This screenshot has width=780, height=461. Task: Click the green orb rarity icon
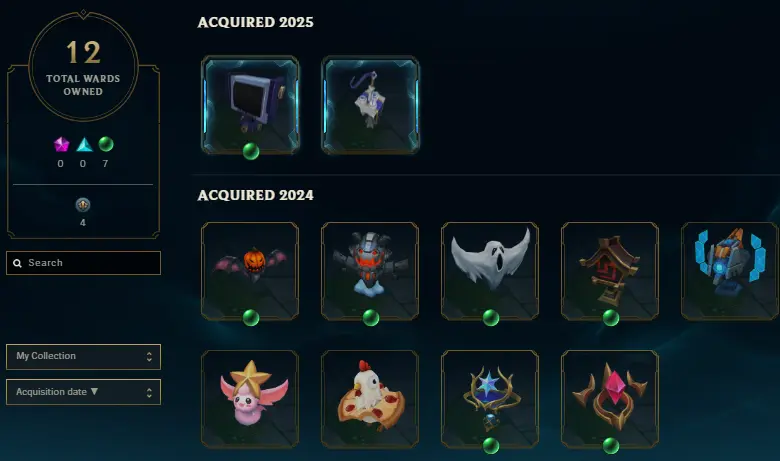point(106,144)
